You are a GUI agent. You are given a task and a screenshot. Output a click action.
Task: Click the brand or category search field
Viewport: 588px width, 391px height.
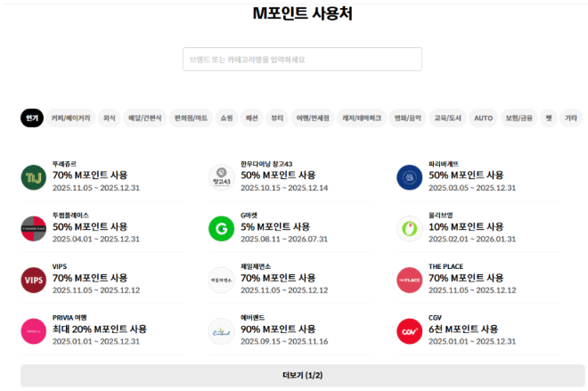(302, 60)
